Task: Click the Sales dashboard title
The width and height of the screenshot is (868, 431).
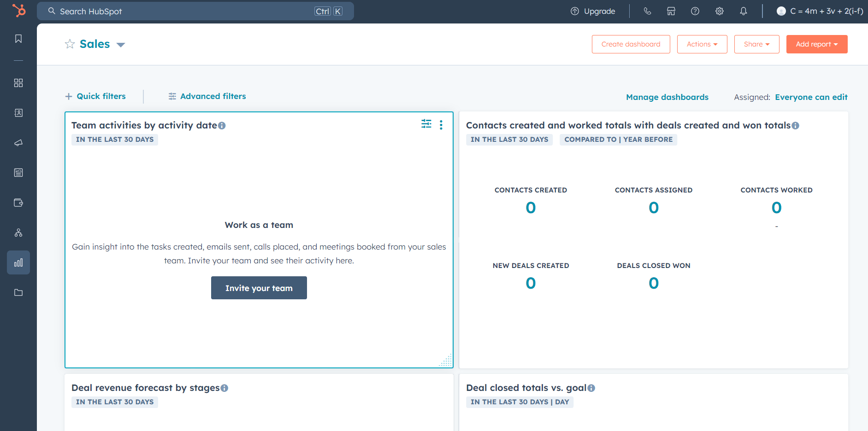Action: (95, 44)
